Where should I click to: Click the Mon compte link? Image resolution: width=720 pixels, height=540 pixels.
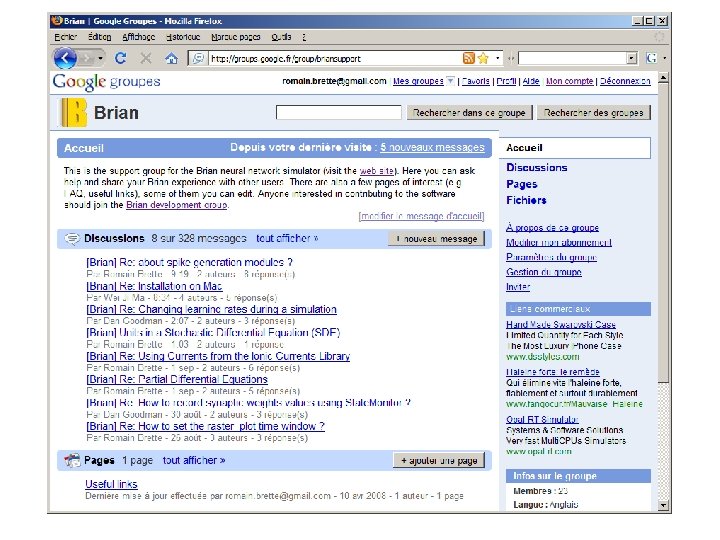pyautogui.click(x=569, y=81)
